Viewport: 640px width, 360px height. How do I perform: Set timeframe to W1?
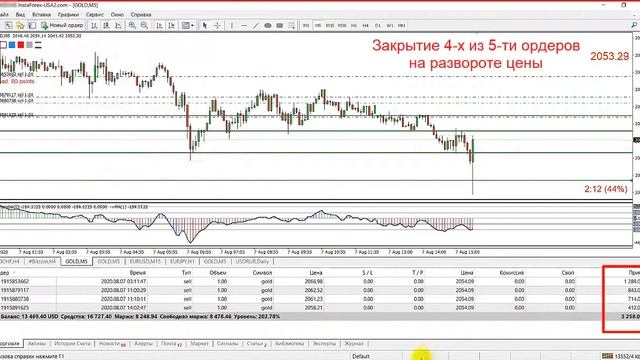[x=390, y=25]
